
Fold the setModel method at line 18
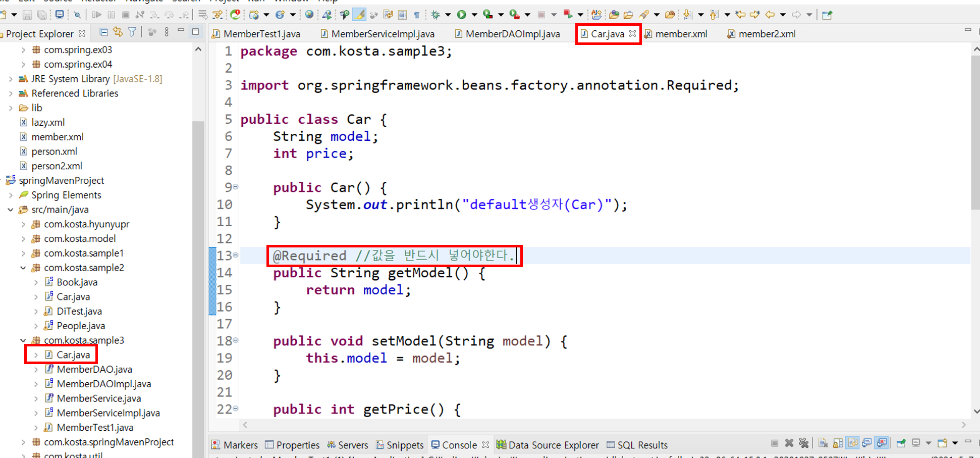click(x=236, y=340)
